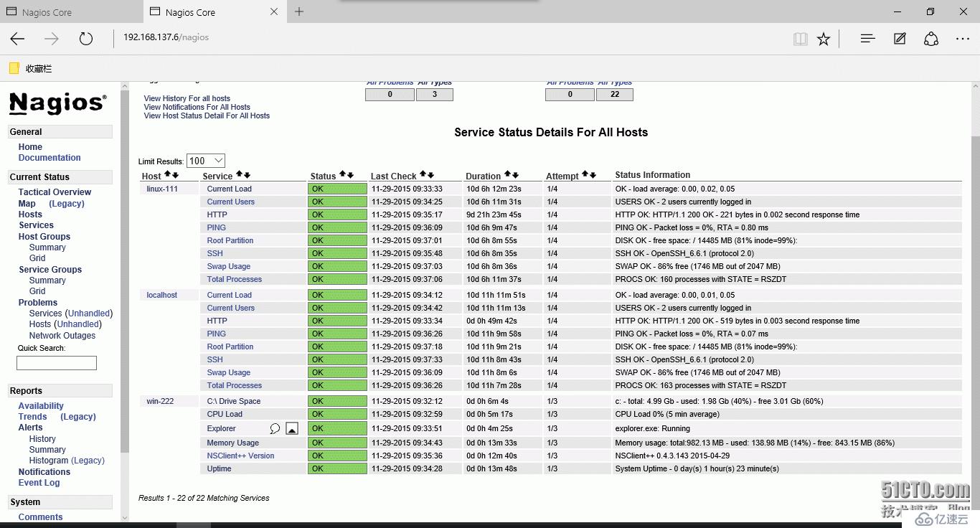Open Event Log sidebar link
This screenshot has width=980, height=528.
(x=39, y=483)
